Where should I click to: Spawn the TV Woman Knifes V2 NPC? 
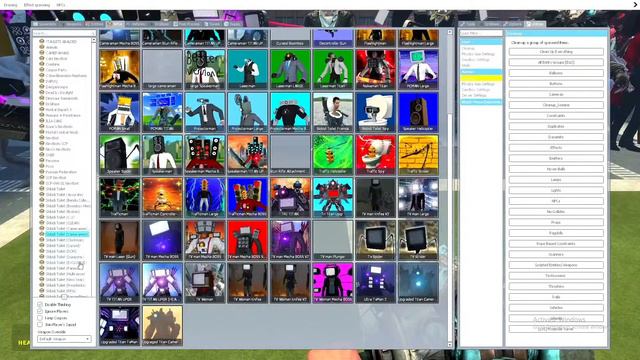click(290, 282)
